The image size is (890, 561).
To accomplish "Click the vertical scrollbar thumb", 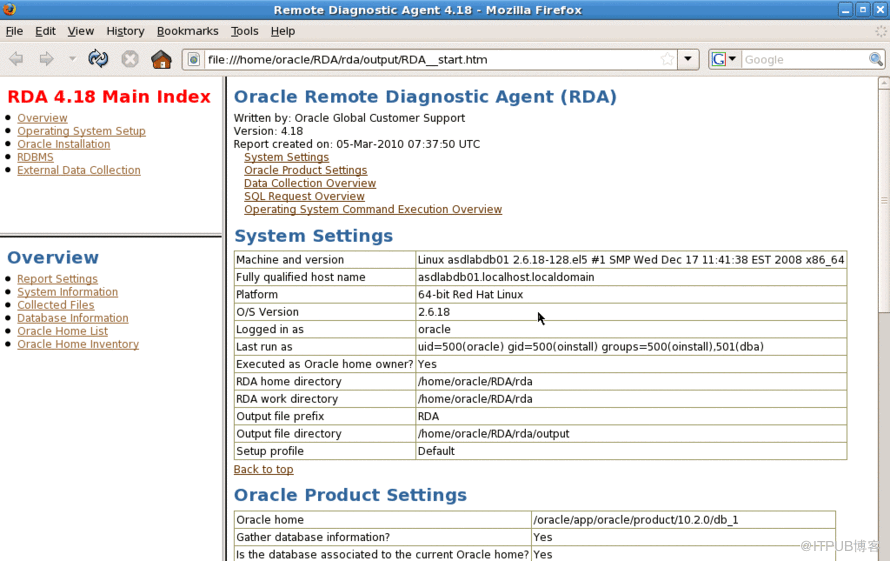I will tap(884, 200).
